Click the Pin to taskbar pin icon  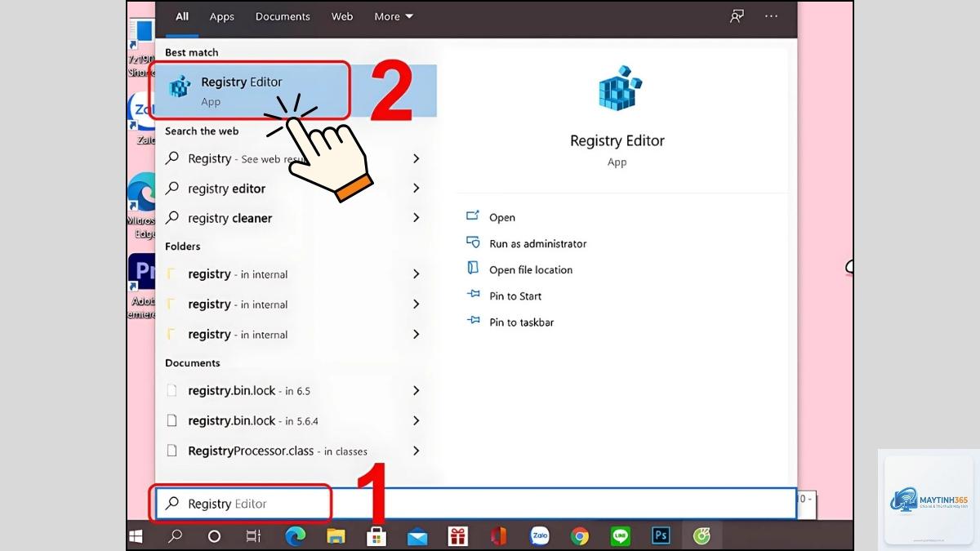click(x=472, y=321)
